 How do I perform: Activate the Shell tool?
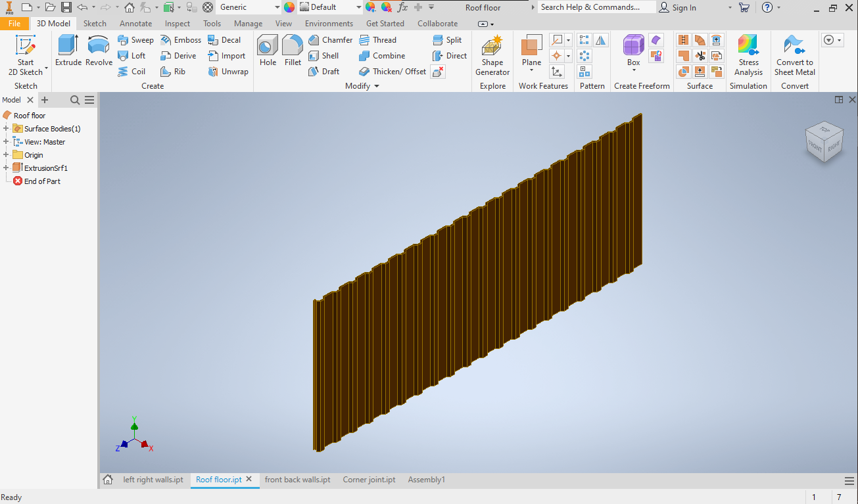pos(323,56)
